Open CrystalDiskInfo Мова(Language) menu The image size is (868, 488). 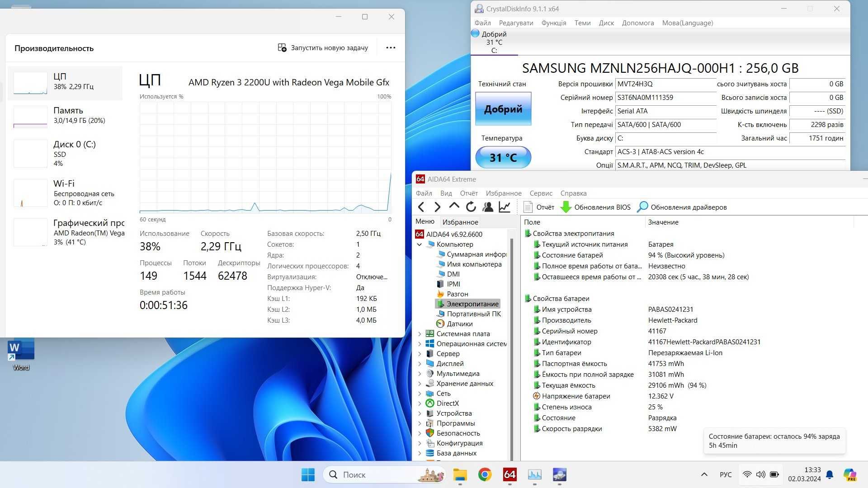click(688, 23)
